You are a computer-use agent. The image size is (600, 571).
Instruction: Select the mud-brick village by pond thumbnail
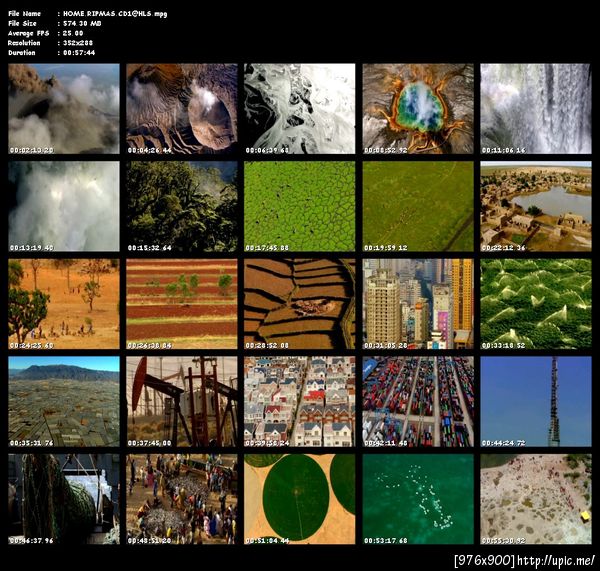(536, 206)
